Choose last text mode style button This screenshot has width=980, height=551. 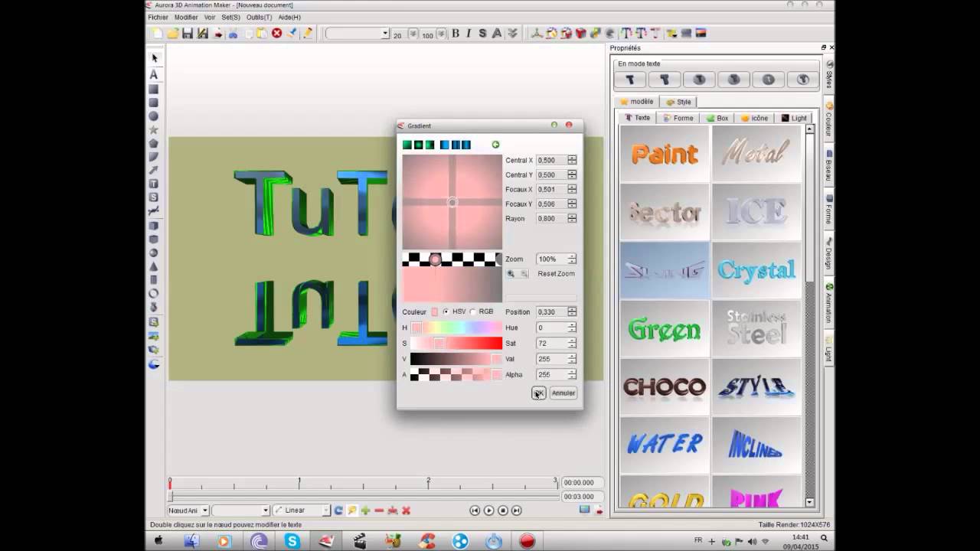point(802,80)
